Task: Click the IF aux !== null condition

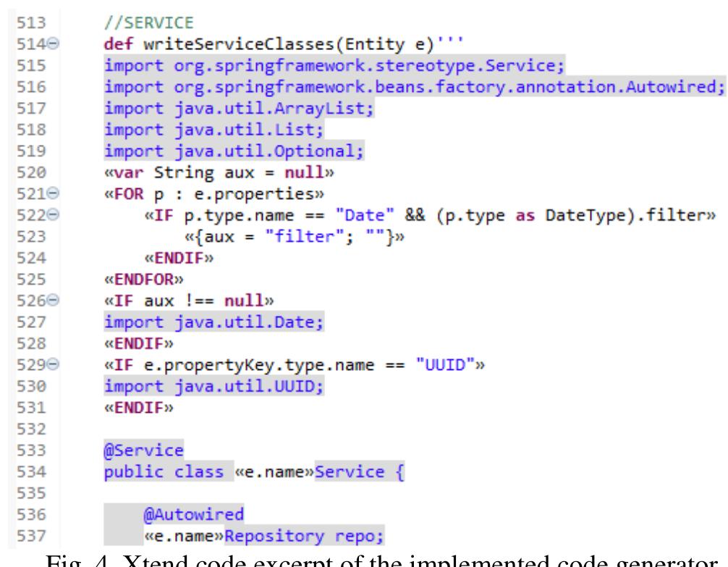Action: point(189,301)
